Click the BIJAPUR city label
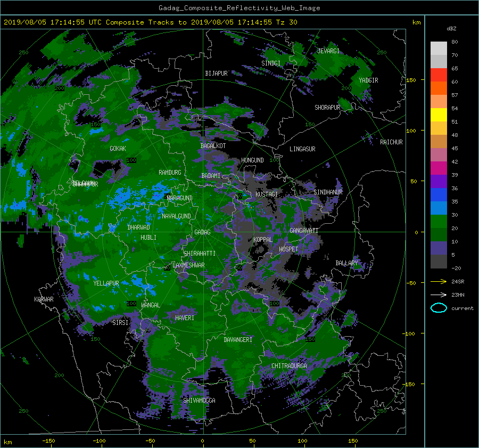Viewport: 479px width, 448px height. coord(216,74)
